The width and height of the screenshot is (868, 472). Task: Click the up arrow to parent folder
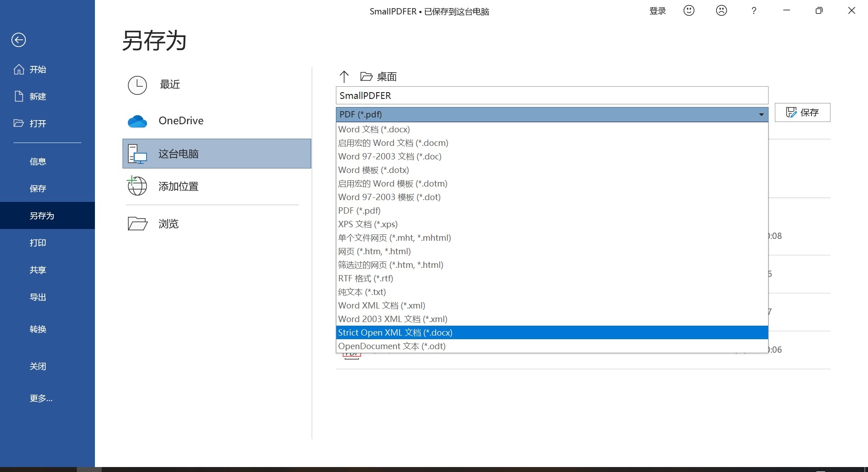[344, 77]
